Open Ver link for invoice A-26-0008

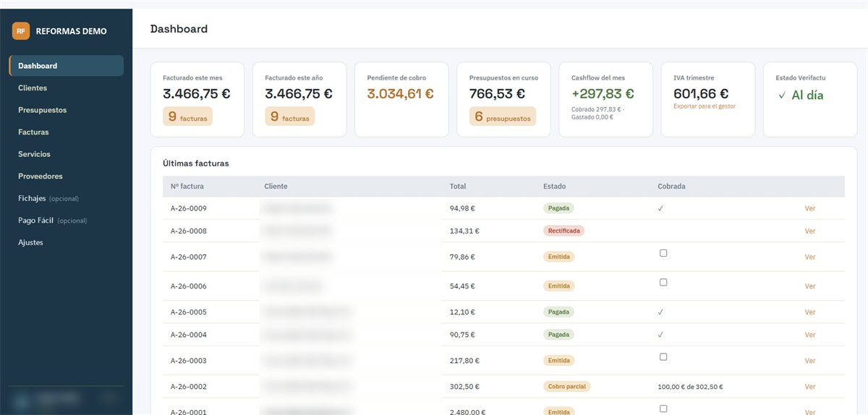tap(810, 231)
